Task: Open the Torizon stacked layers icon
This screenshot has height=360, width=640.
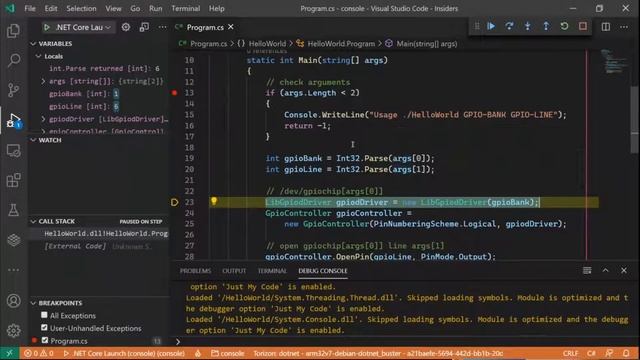Action: click(x=13, y=240)
